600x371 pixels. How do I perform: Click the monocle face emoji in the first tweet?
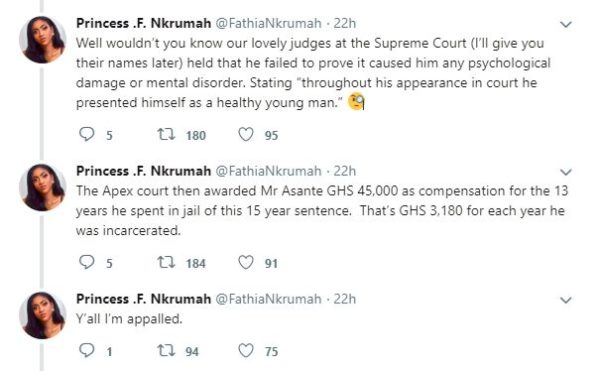[x=356, y=102]
